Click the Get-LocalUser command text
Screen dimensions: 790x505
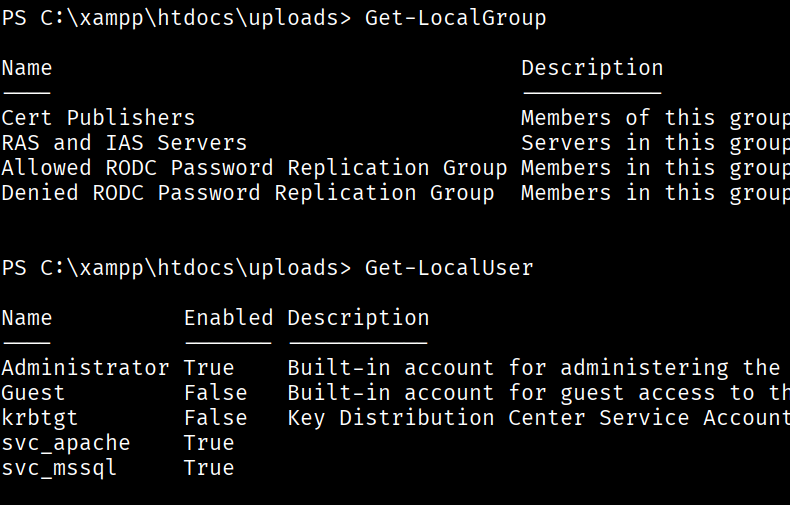(x=449, y=268)
